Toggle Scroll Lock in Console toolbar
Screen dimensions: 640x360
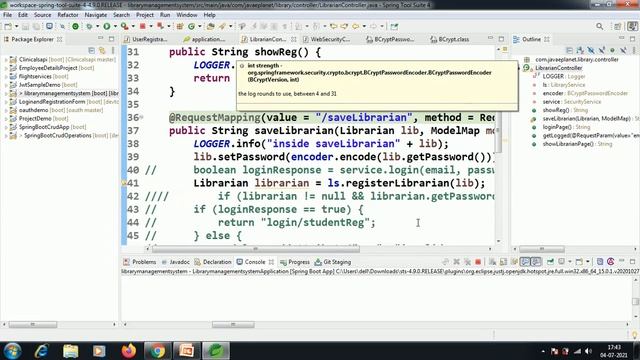(x=503, y=262)
